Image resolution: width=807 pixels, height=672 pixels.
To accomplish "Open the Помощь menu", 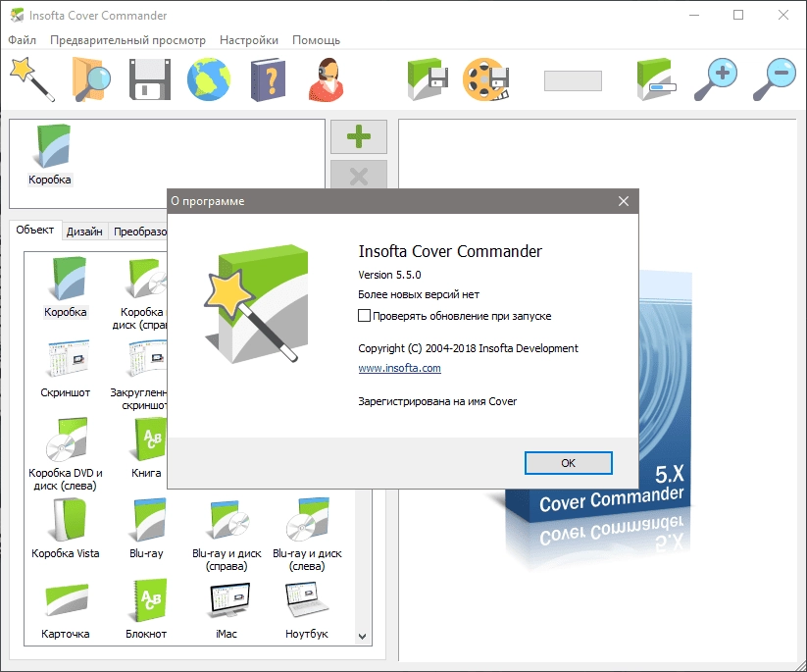I will 316,40.
